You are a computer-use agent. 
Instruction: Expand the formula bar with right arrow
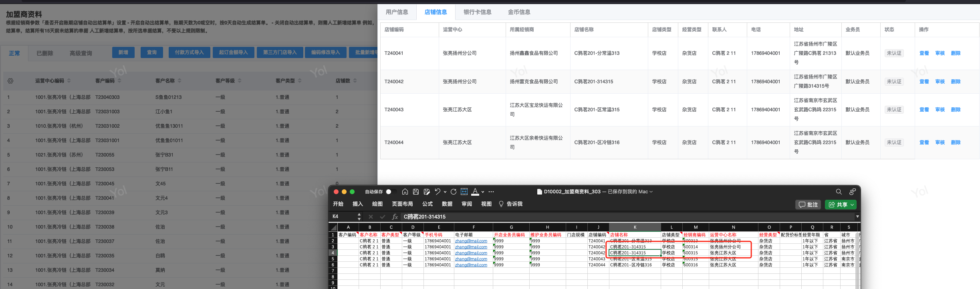[857, 217]
